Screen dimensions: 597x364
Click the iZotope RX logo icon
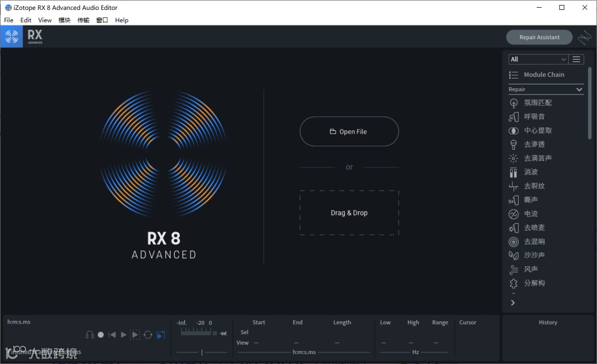coord(12,36)
